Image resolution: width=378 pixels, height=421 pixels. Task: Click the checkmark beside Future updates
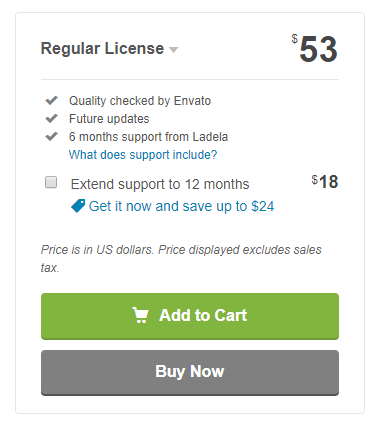52,118
